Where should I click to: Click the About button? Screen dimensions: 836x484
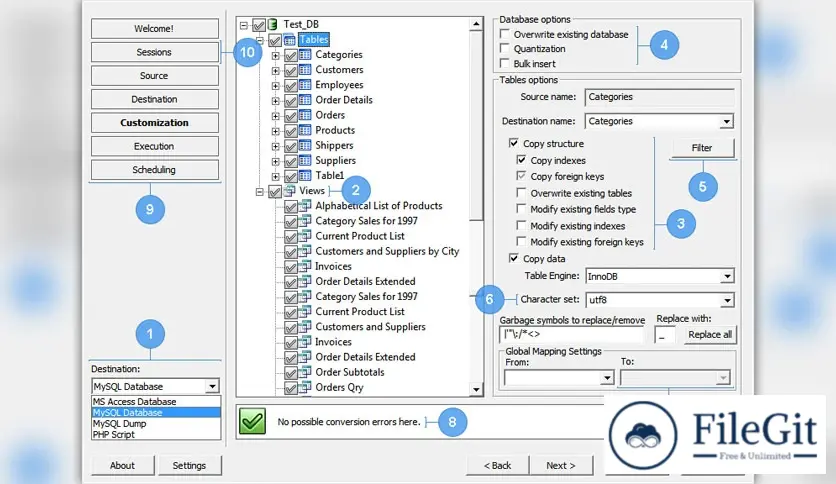click(123, 465)
